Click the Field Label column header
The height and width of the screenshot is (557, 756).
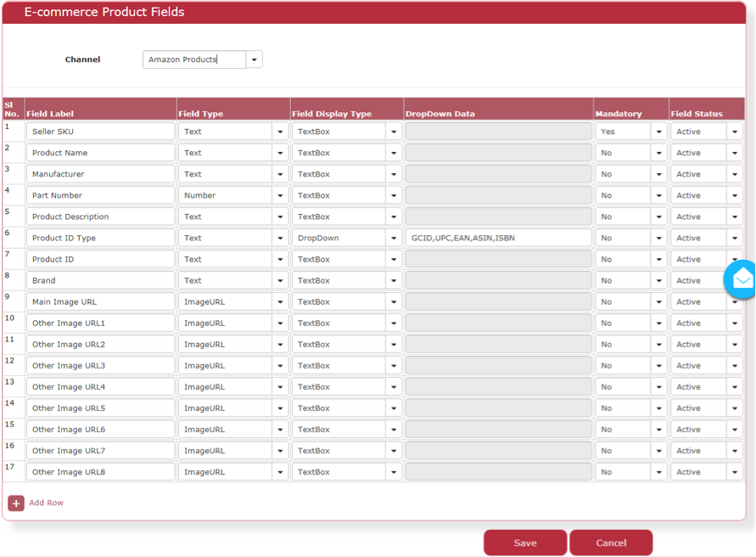pos(50,114)
